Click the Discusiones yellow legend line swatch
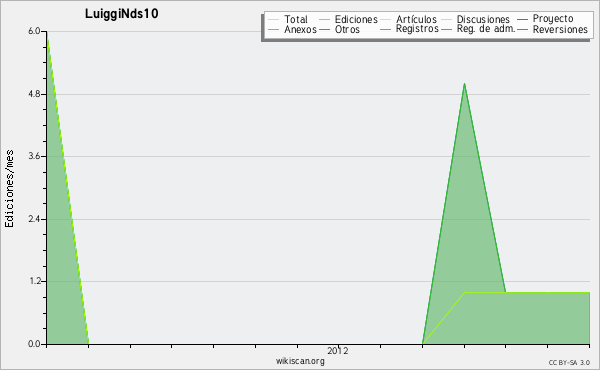Viewport: 600px width, 370px height. pyautogui.click(x=447, y=20)
